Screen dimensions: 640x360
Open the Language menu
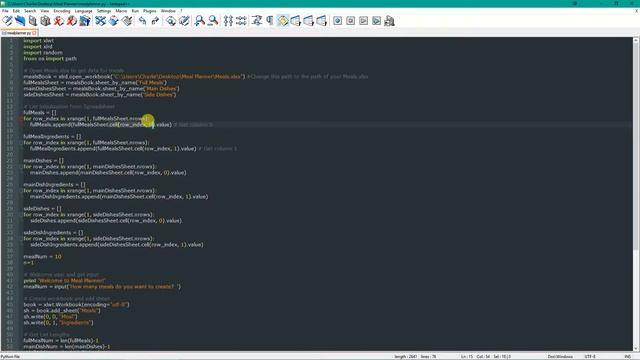pos(83,11)
